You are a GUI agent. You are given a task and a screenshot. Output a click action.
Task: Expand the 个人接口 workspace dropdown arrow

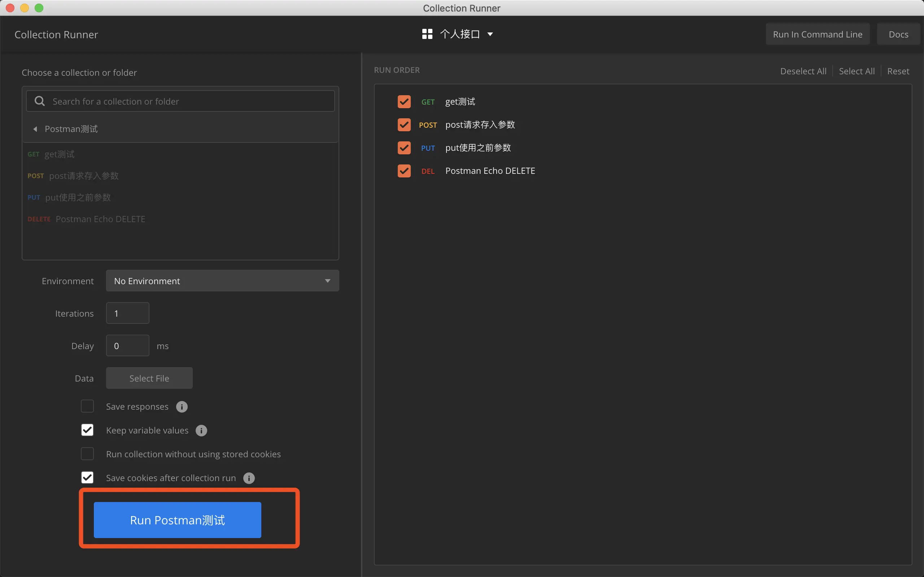(490, 34)
